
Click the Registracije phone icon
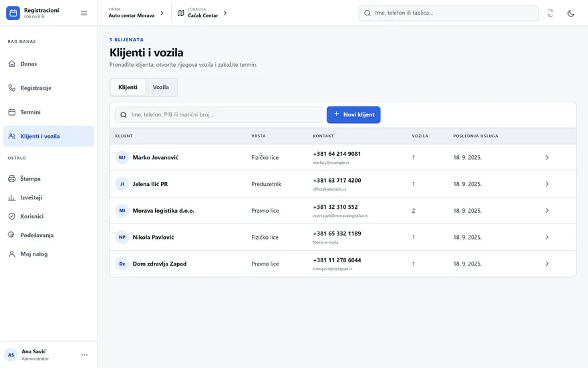point(12,88)
